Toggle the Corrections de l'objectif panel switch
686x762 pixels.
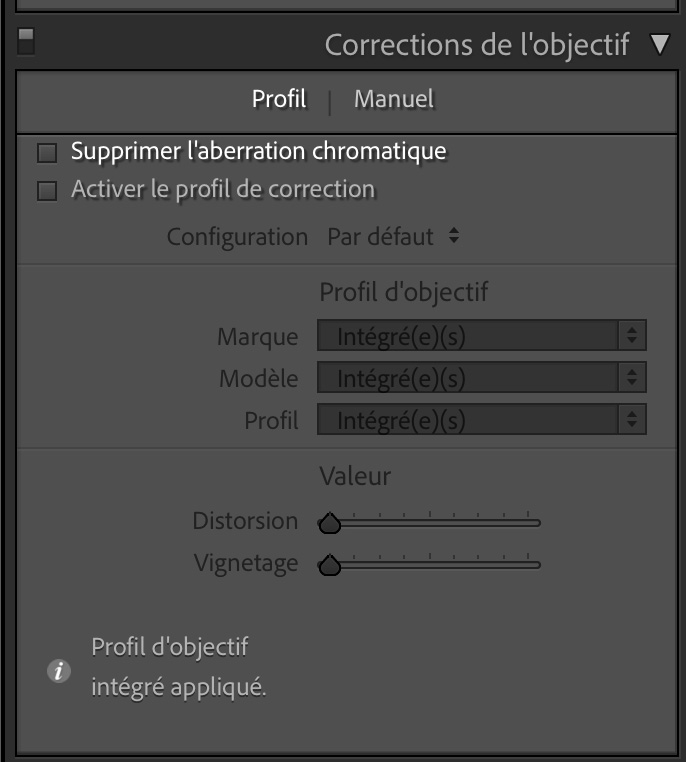(26, 41)
